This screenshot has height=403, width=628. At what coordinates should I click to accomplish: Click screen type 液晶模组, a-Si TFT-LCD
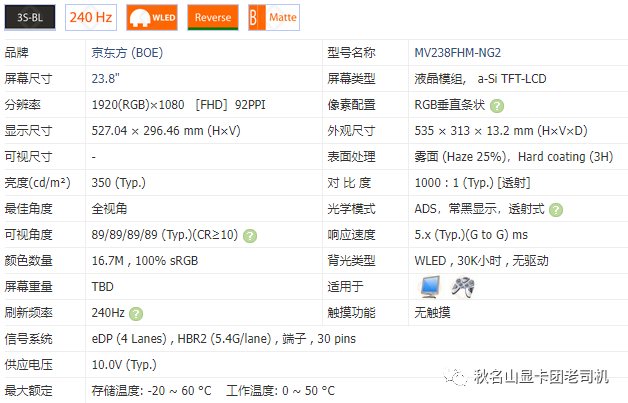[x=480, y=79]
